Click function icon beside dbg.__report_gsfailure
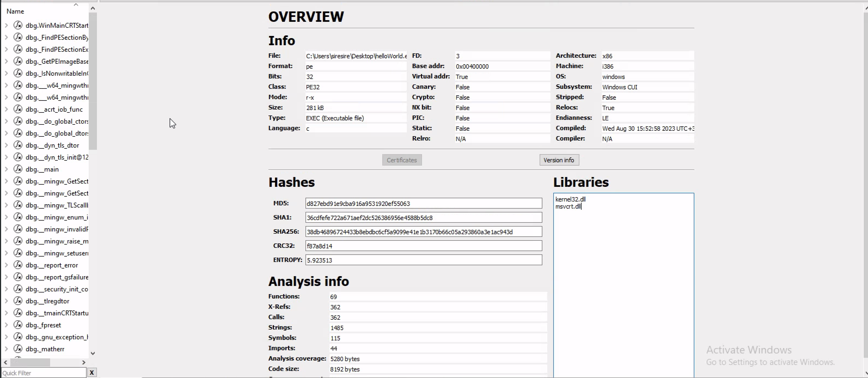Viewport: 868px width, 378px height. click(x=18, y=277)
